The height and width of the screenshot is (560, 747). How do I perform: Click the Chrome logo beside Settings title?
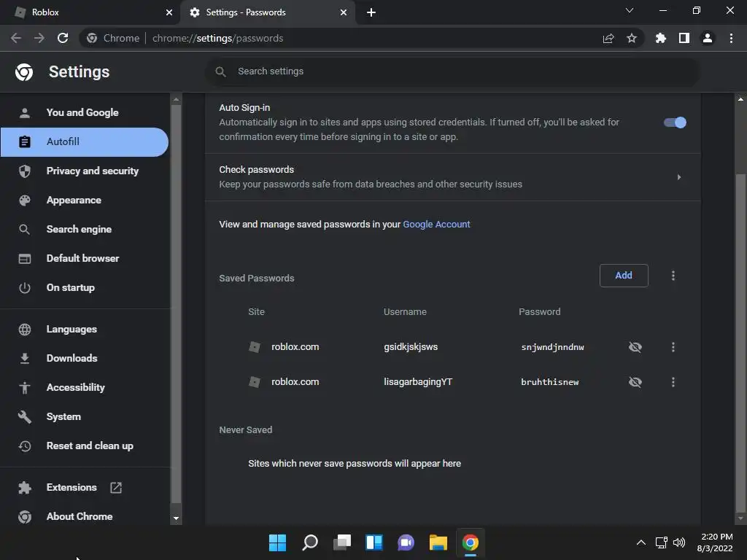click(x=24, y=72)
